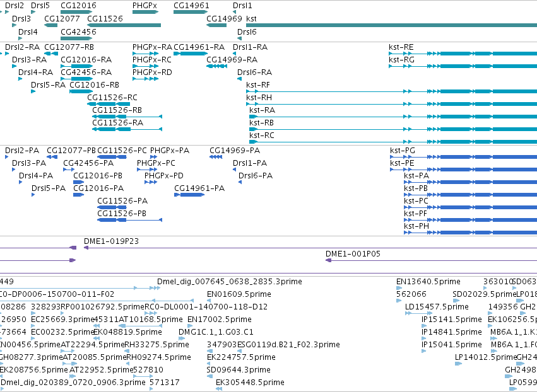Open the CG14969 gene label
The width and height of the screenshot is (537, 392).
tap(224, 18)
